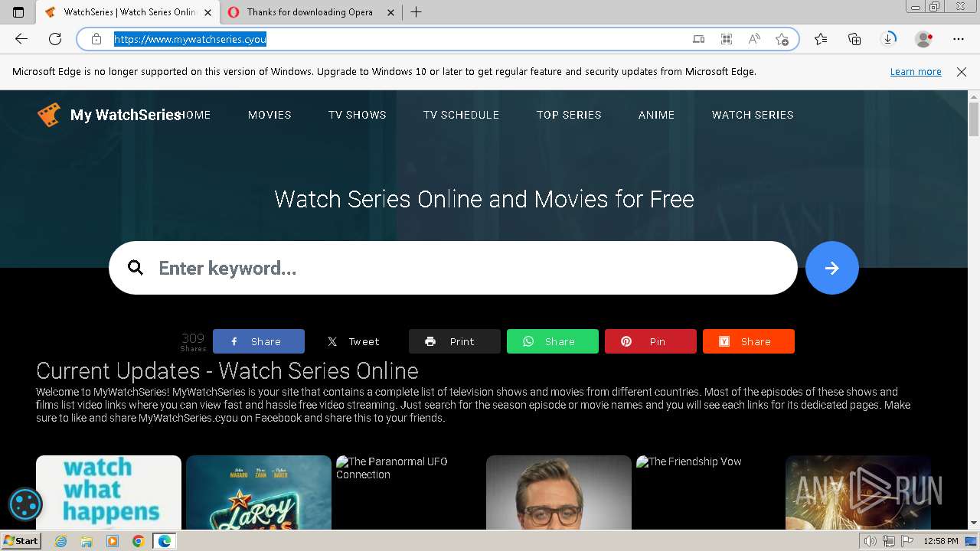The width and height of the screenshot is (980, 551).
Task: Open Chrome from taskbar
Action: (x=139, y=541)
